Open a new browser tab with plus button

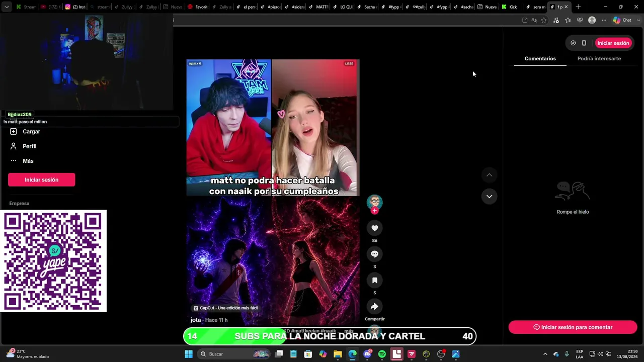(578, 7)
